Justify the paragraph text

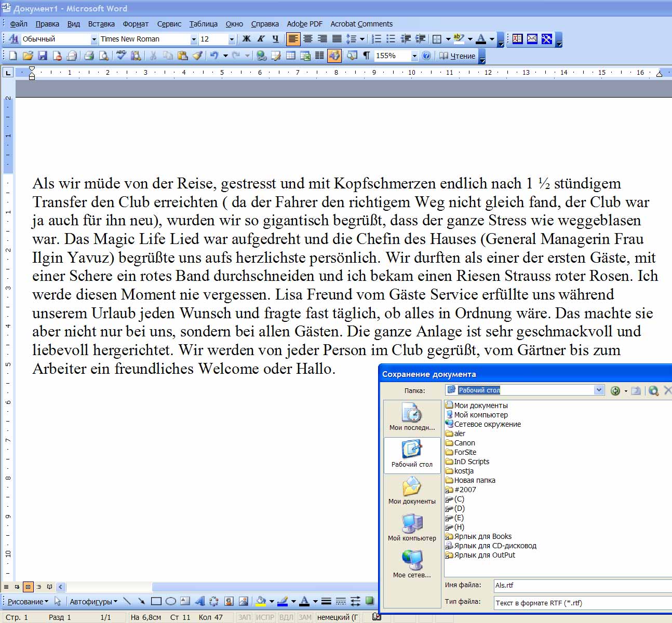coord(337,39)
